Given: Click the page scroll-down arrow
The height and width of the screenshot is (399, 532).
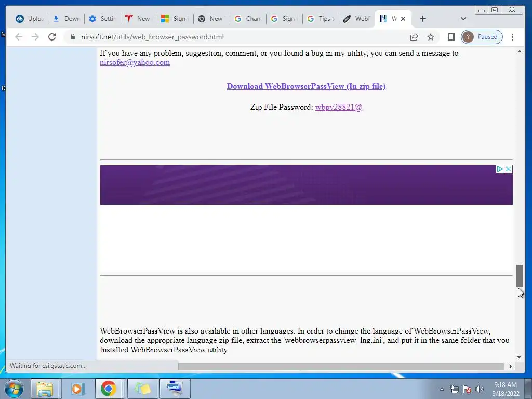Looking at the screenshot, I should coord(519,357).
